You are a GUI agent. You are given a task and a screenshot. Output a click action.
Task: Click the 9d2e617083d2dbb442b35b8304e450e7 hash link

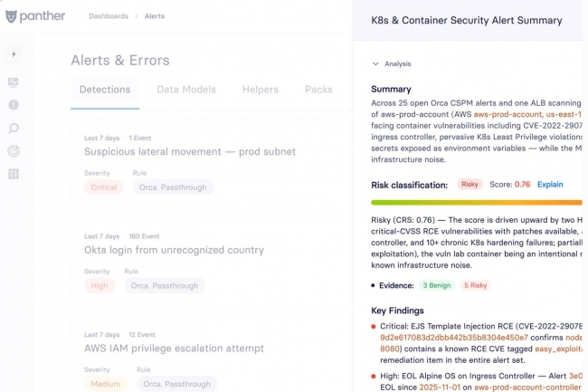(454, 338)
